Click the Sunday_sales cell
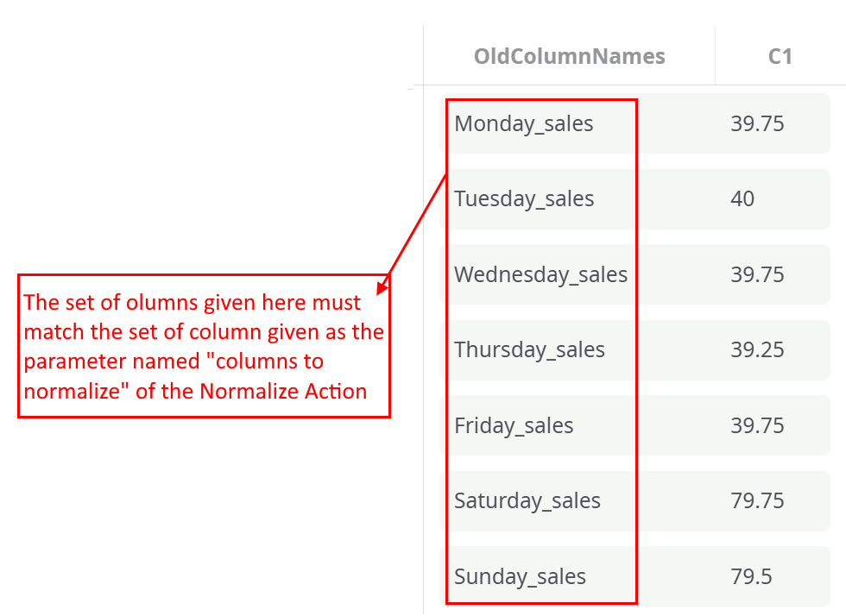 pos(520,577)
